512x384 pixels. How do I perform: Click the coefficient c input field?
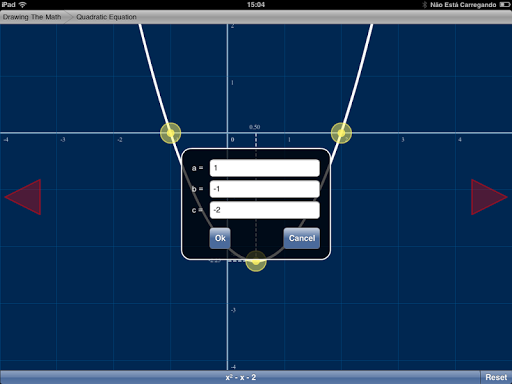265,210
